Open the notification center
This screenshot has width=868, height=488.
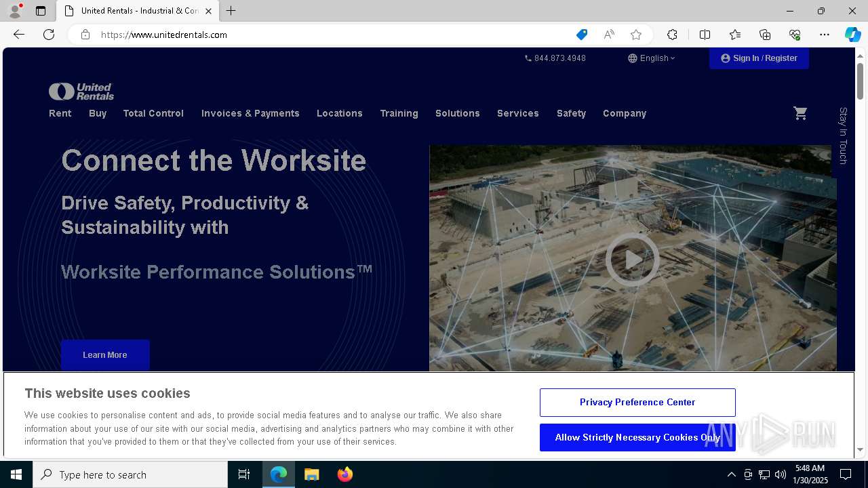point(846,474)
